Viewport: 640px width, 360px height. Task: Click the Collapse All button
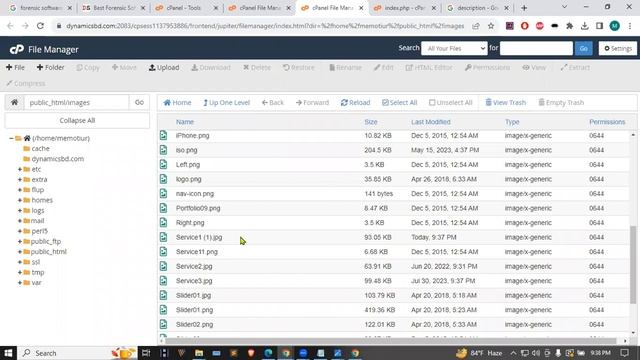(x=77, y=120)
